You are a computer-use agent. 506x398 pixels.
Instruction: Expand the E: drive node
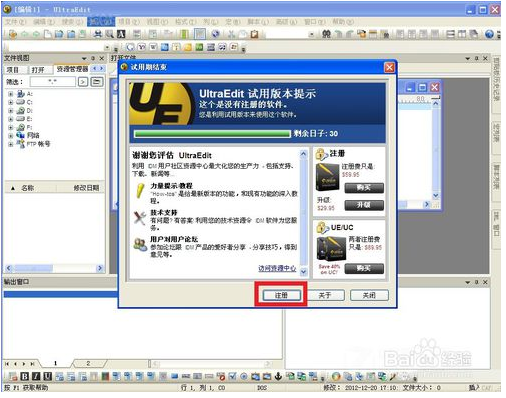[11, 119]
